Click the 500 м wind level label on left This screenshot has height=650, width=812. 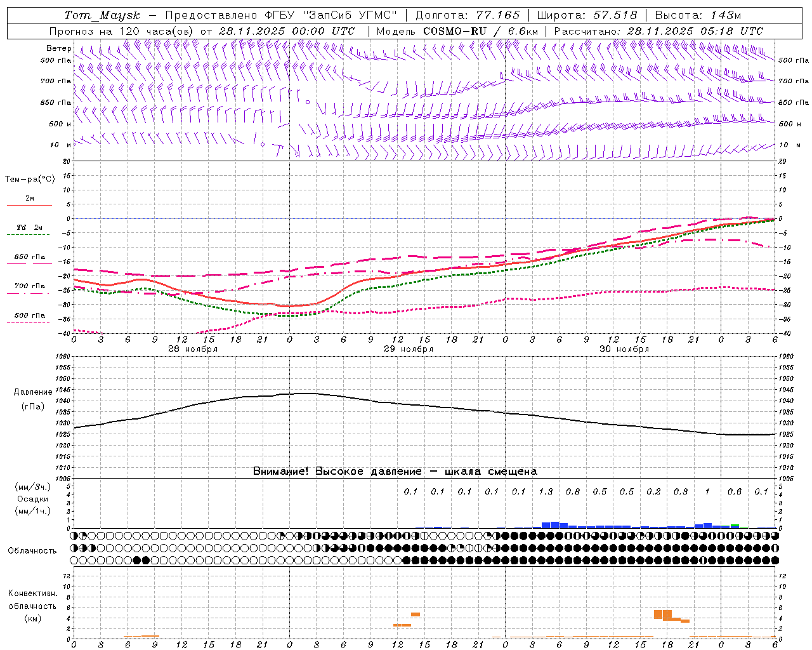(x=60, y=124)
